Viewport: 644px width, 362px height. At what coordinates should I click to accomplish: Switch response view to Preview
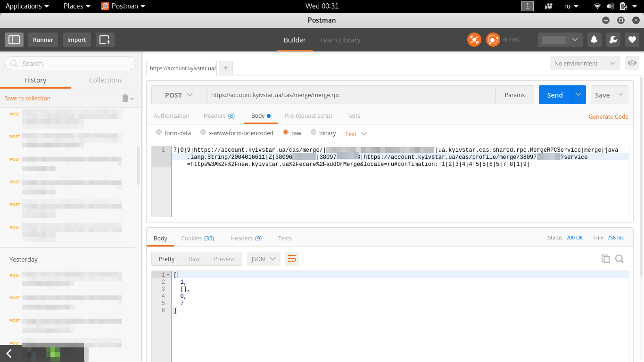(224, 259)
